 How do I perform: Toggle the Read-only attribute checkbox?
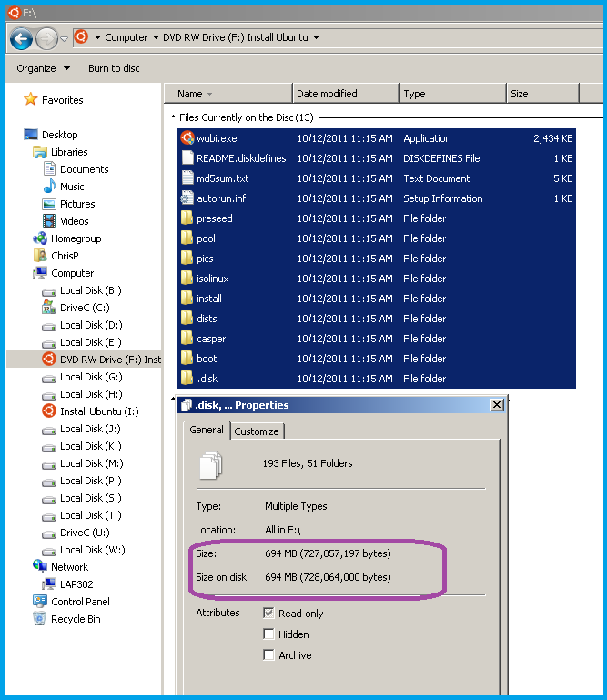pos(268,613)
